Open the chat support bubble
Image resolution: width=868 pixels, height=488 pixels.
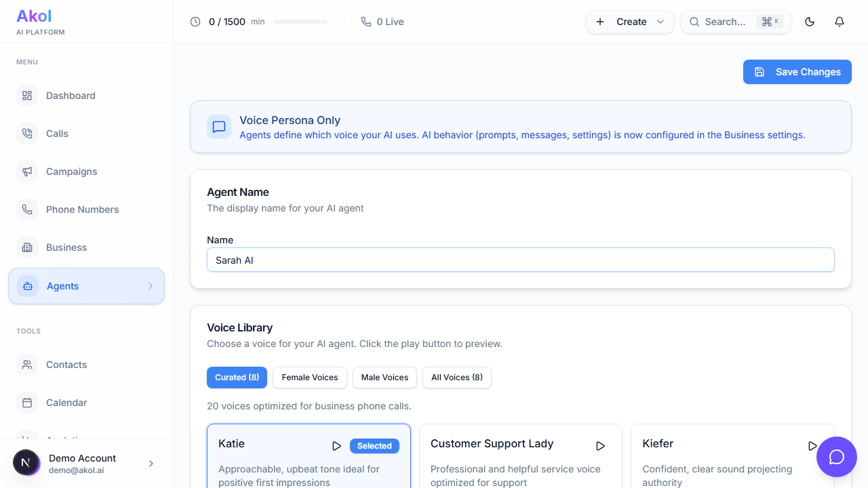(x=837, y=457)
